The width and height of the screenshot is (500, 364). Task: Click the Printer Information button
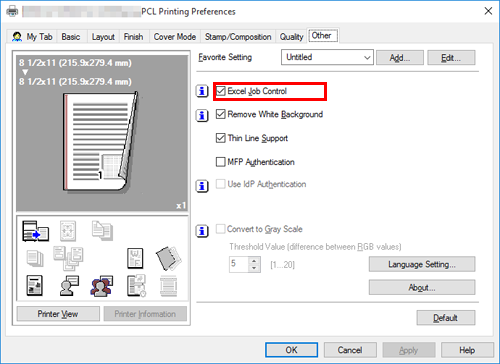point(145,314)
